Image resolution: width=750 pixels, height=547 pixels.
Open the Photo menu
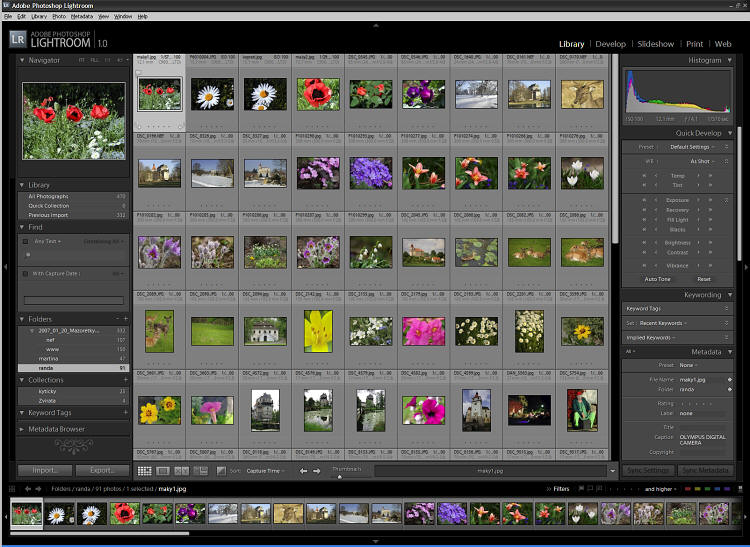tap(59, 17)
